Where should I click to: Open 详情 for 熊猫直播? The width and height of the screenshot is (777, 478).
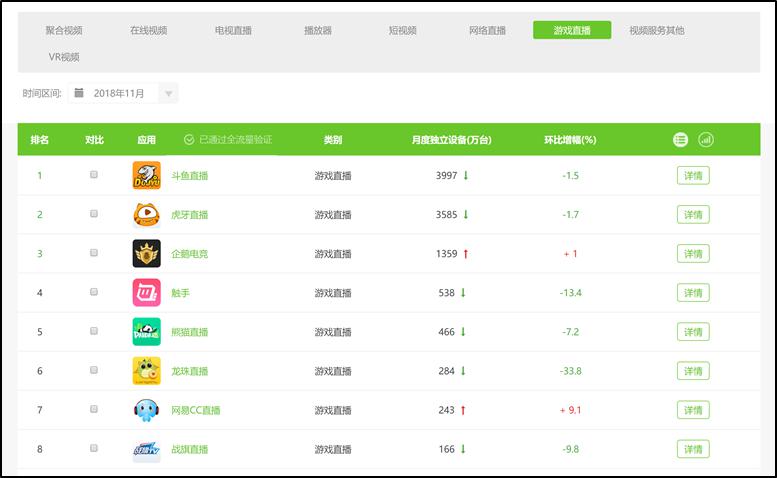693,332
